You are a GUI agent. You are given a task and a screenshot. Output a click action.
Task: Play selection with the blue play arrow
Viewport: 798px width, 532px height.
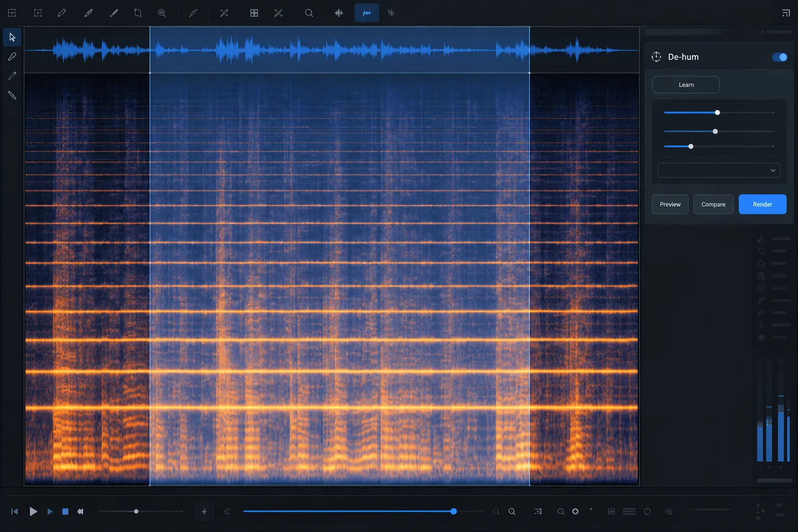pos(50,512)
